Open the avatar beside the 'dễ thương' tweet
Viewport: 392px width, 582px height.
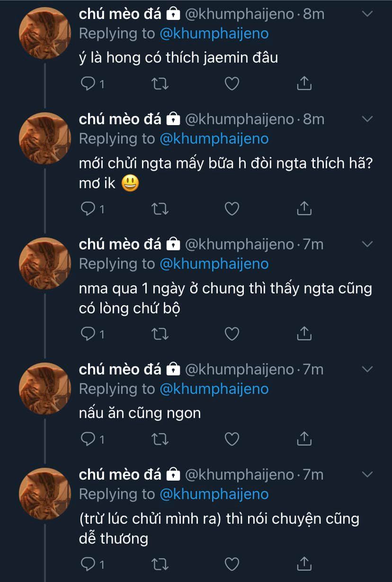coord(45,493)
